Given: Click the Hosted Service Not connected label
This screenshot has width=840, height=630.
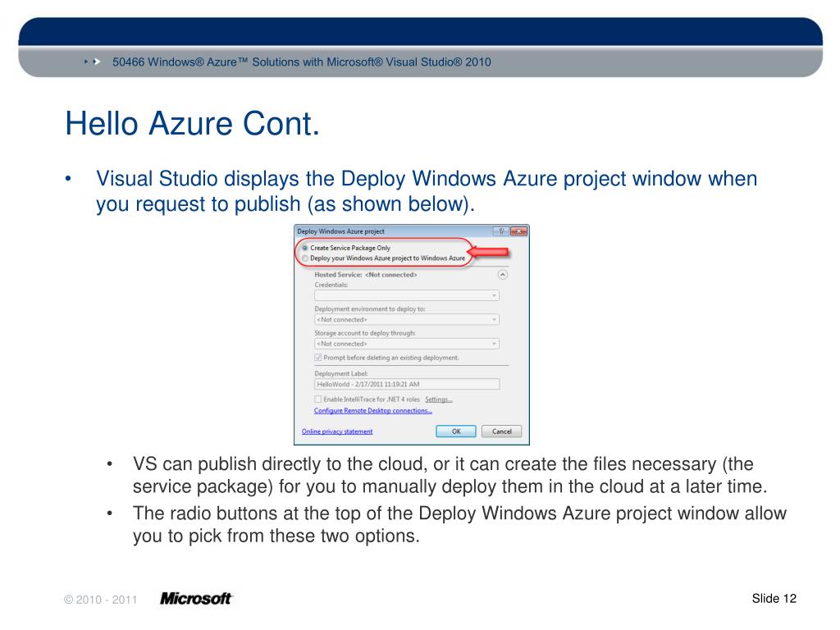Looking at the screenshot, I should click(365, 275).
